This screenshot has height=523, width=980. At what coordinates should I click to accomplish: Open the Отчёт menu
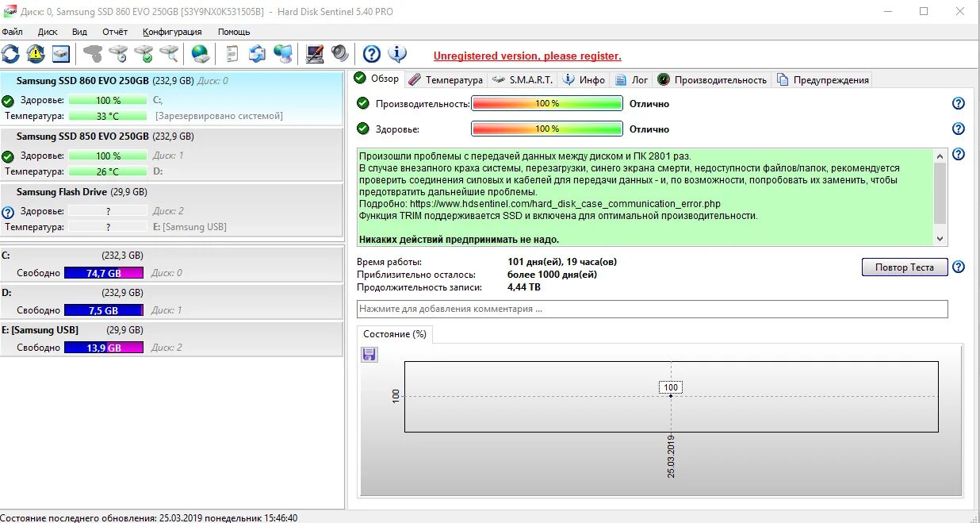[x=115, y=32]
